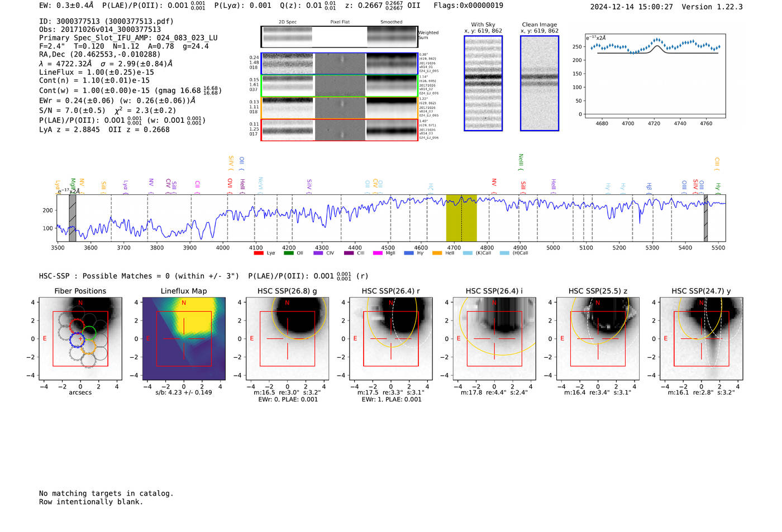
Task: Click the purple CIV legend swatch
Action: [318, 253]
